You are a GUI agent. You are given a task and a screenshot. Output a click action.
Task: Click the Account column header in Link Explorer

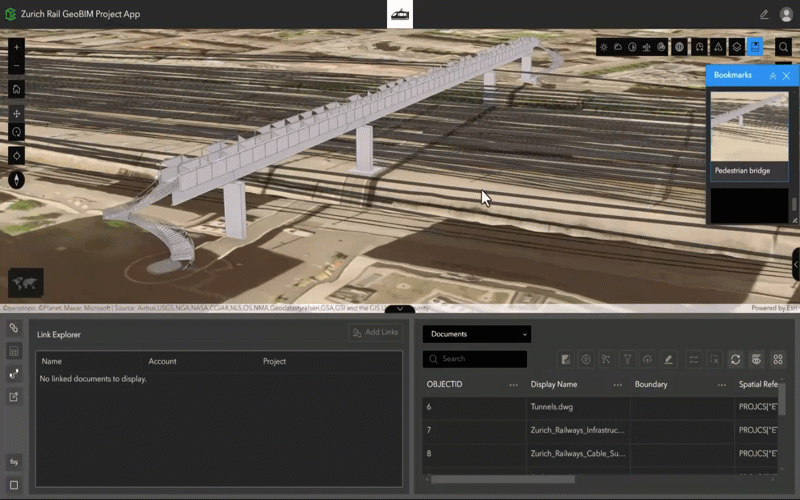click(162, 361)
